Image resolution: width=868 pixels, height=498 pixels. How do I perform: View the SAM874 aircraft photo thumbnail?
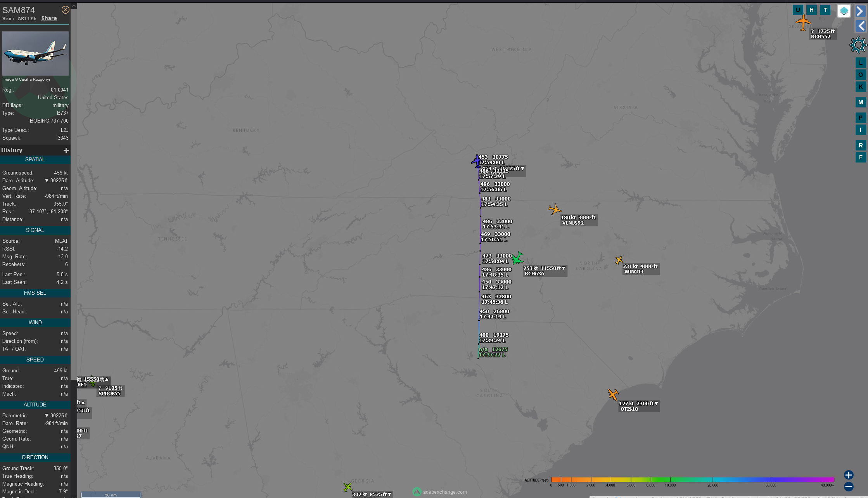tap(35, 53)
